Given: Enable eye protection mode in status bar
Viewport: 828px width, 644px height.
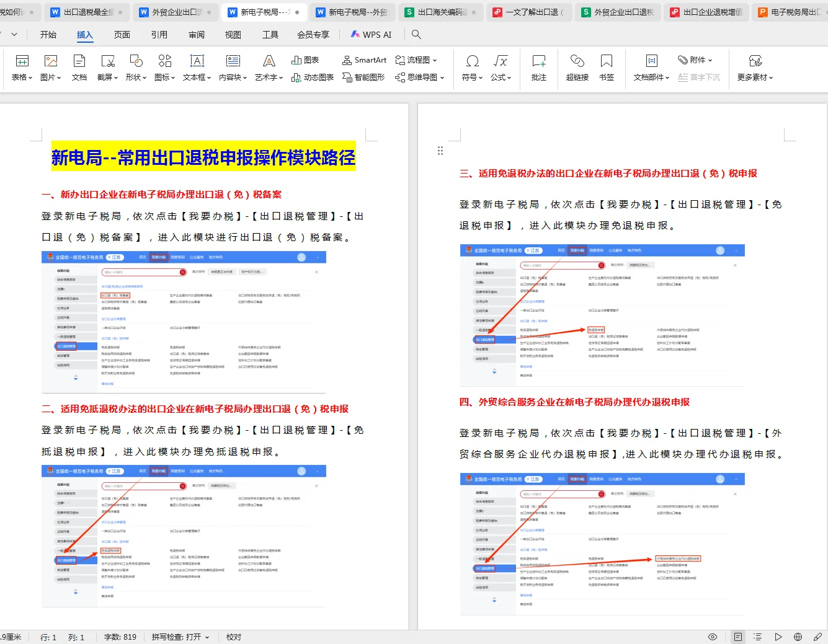Looking at the screenshot, I should pos(713,637).
